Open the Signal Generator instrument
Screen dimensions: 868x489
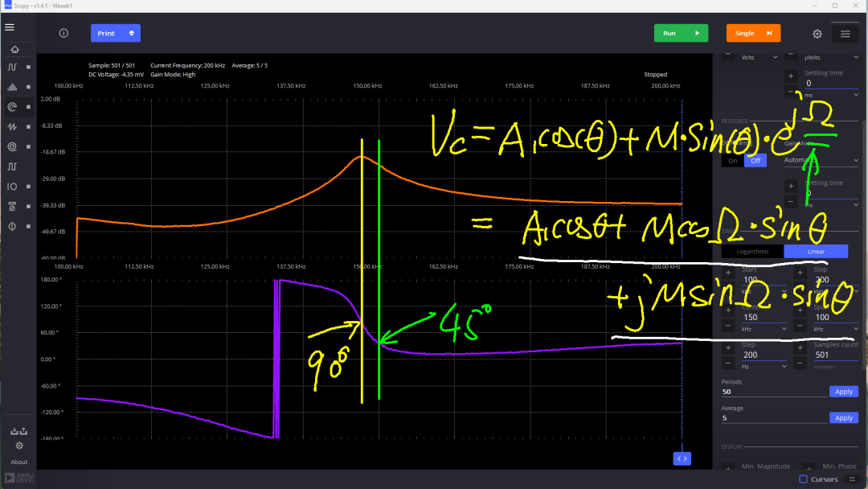point(12,127)
